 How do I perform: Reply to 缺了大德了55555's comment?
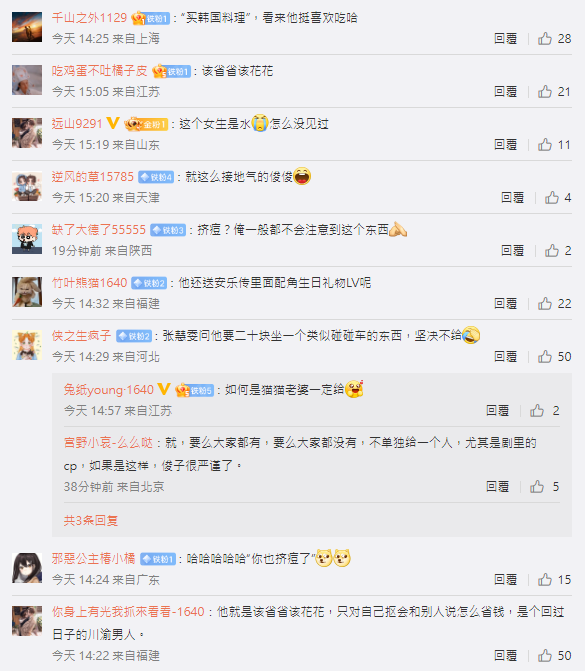tap(512, 251)
